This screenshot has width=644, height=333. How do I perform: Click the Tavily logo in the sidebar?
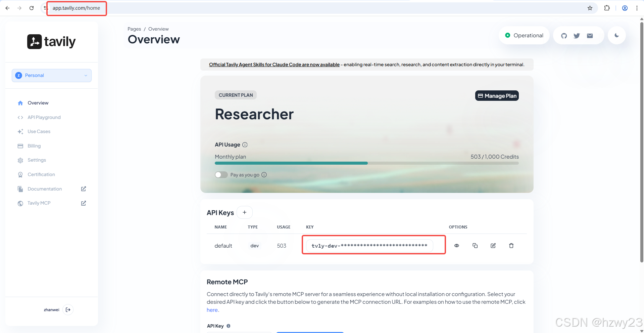click(x=51, y=42)
